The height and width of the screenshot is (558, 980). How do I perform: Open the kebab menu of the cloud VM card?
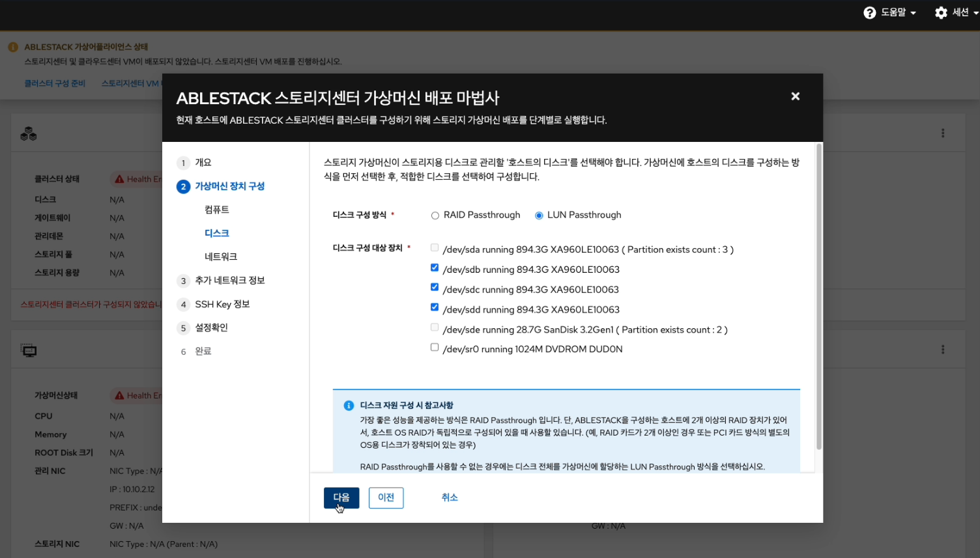tap(942, 350)
